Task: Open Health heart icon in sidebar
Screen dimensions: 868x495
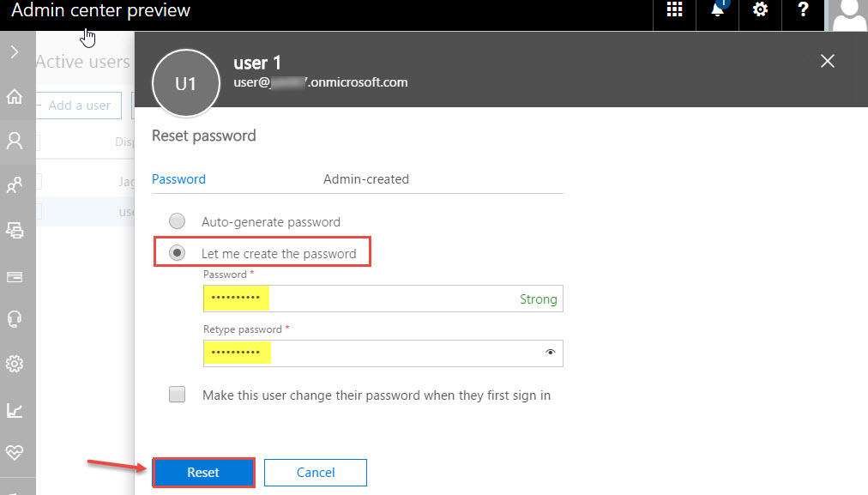Action: tap(15, 452)
